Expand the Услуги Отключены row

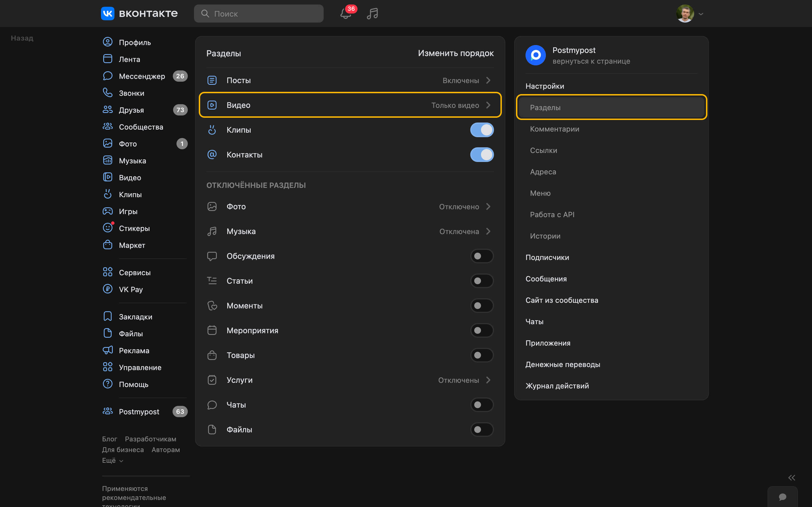click(488, 380)
